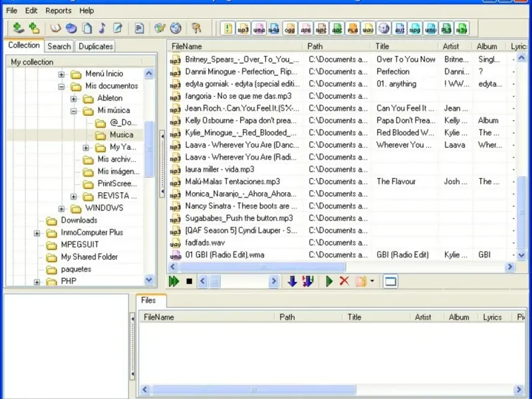
Task: Click the single blue down arrow icon
Action: coord(292,281)
